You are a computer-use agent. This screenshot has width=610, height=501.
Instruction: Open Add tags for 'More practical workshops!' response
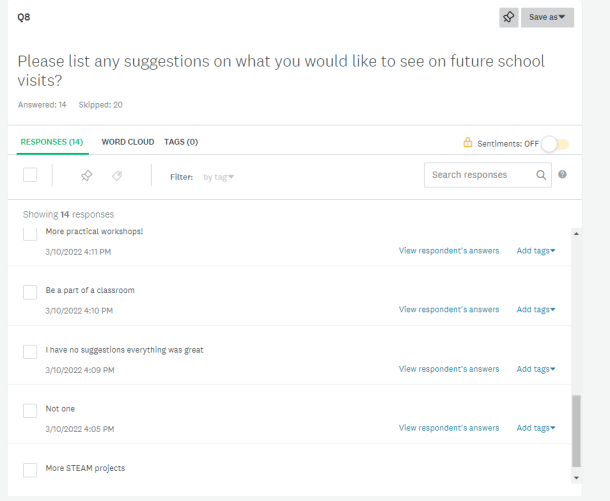tap(535, 251)
